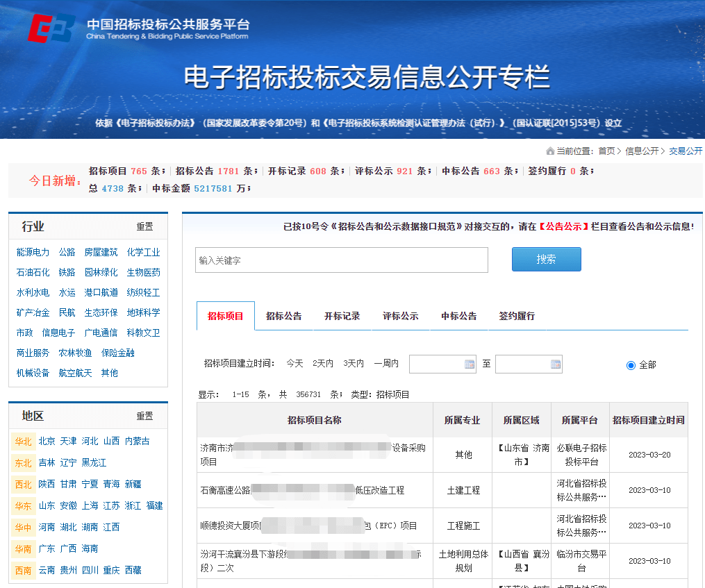
Task: Open the start date calendar icon
Action: point(469,364)
